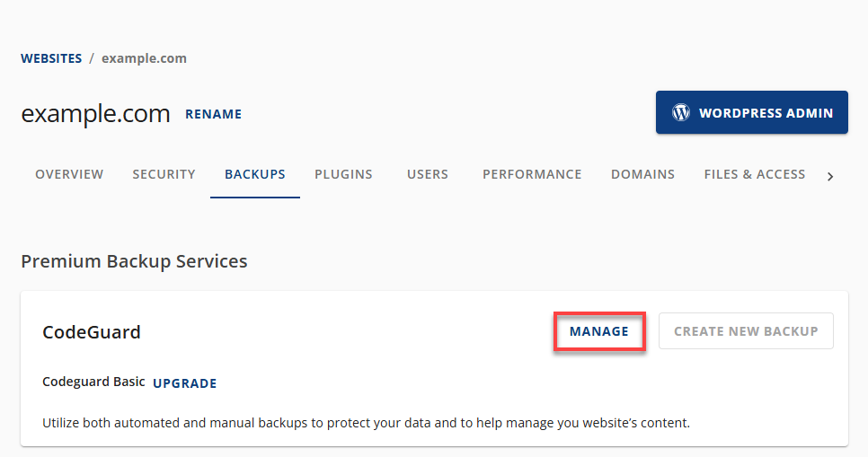Open the Domains tab
The image size is (868, 457).
click(642, 174)
